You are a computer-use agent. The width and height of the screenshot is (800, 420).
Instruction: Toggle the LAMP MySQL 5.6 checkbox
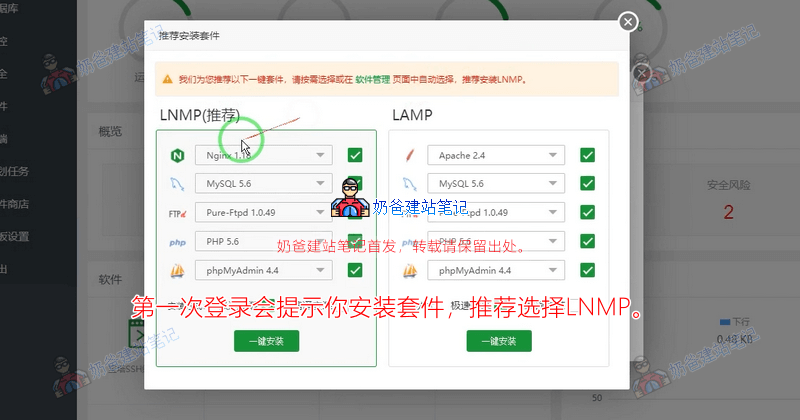click(x=588, y=183)
